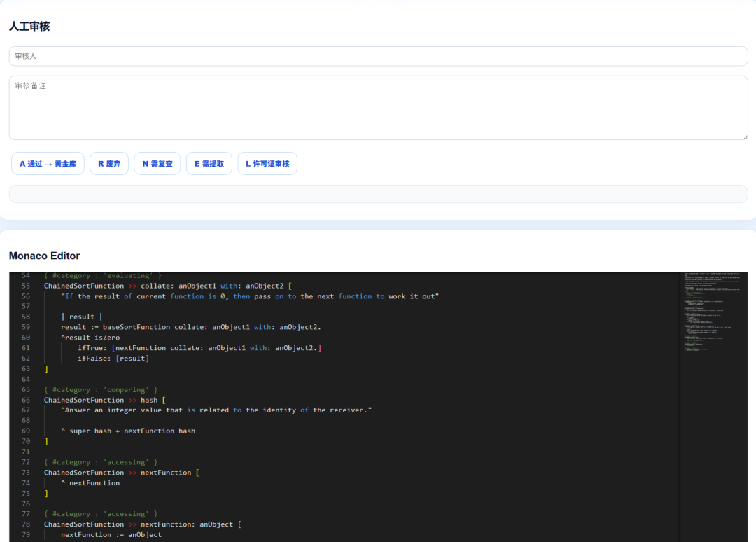Focus the 审核备注 notes textarea
Screen dimensions: 756x542
point(378,108)
